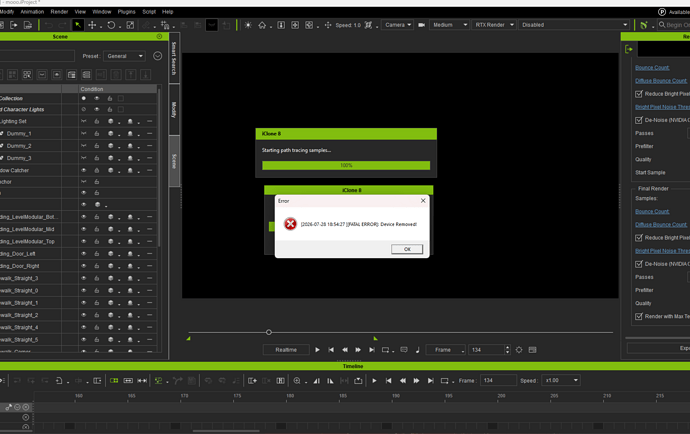690x434 pixels.
Task: Open the Render menu
Action: pyautogui.click(x=59, y=12)
